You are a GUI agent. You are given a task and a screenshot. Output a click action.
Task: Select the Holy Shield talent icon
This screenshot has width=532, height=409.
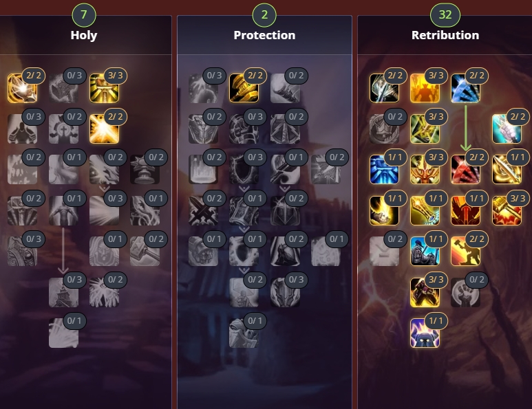(244, 251)
